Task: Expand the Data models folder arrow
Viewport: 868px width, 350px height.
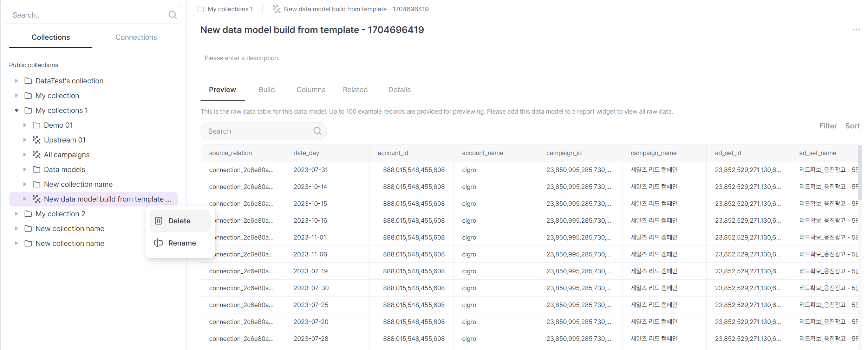Action: tap(25, 170)
